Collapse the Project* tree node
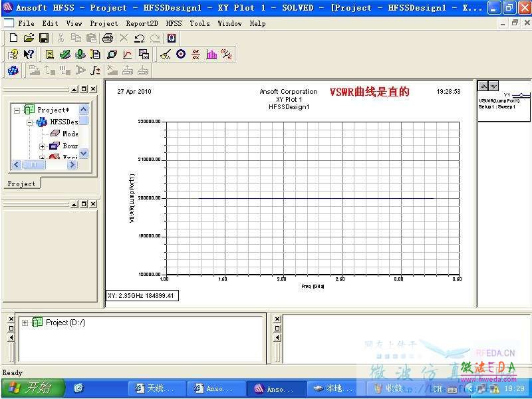 [17, 110]
